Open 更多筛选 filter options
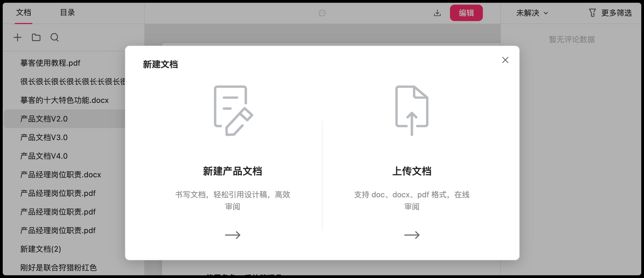 [616, 13]
